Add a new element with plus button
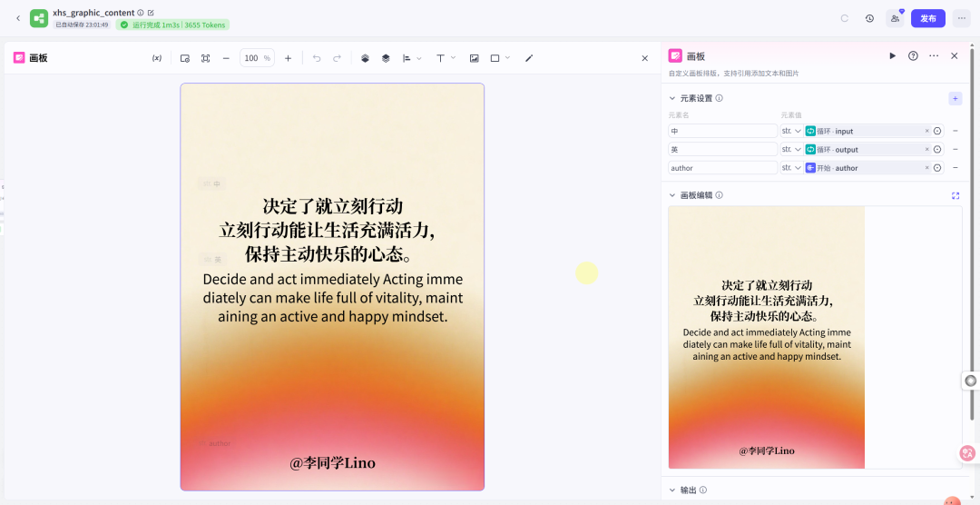This screenshot has height=505, width=980. pos(955,98)
